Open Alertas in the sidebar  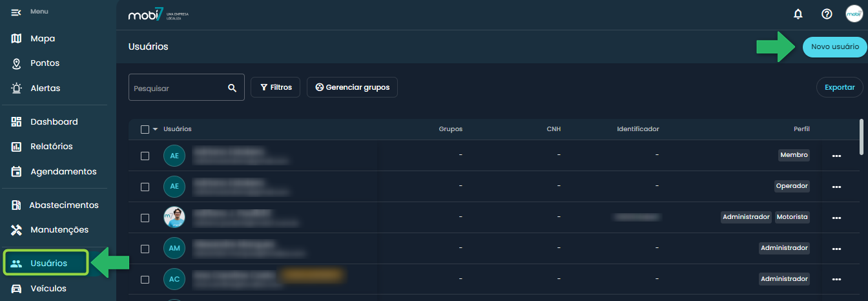pyautogui.click(x=45, y=88)
